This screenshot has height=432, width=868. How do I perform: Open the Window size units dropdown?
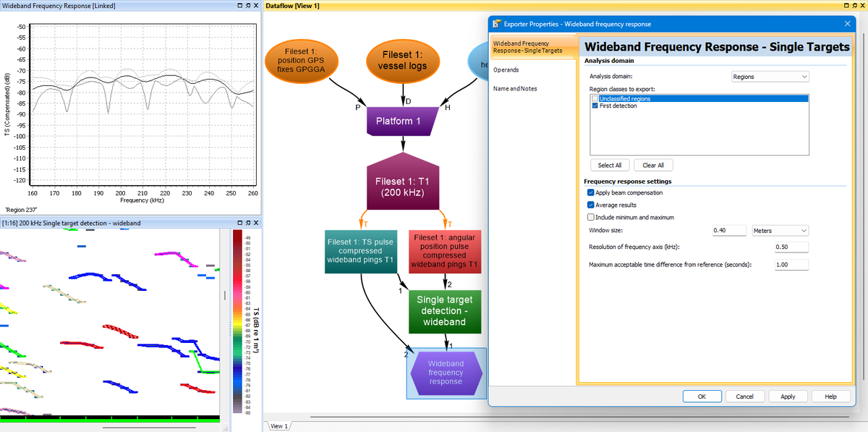780,230
